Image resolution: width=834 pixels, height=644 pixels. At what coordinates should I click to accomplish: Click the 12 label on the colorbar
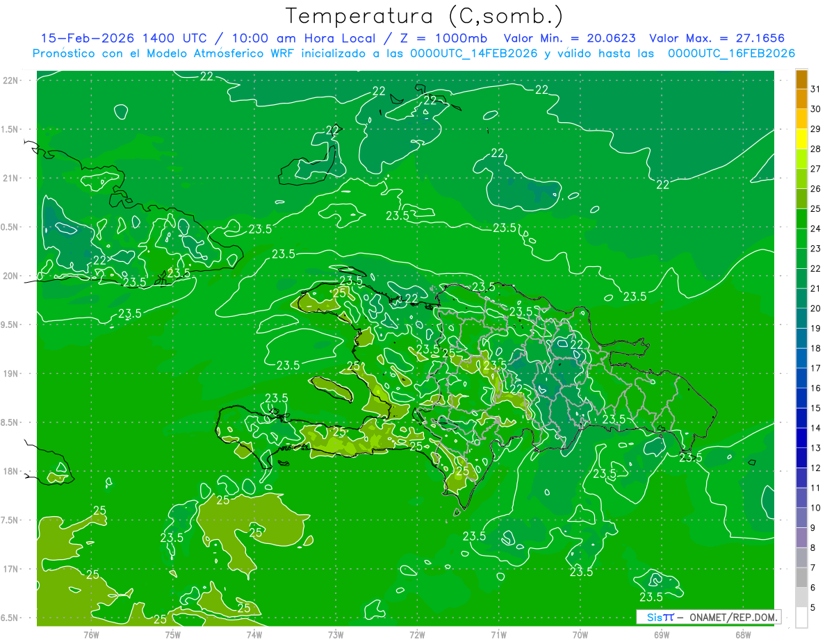[816, 468]
